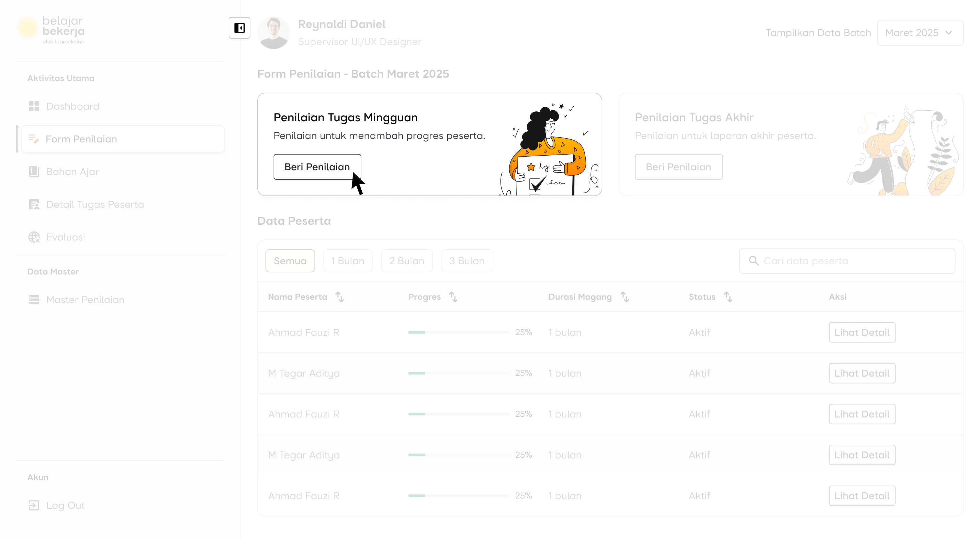Screen dimensions: 980x538
Task: Click the Evaluasi globe icon
Action: coord(34,237)
